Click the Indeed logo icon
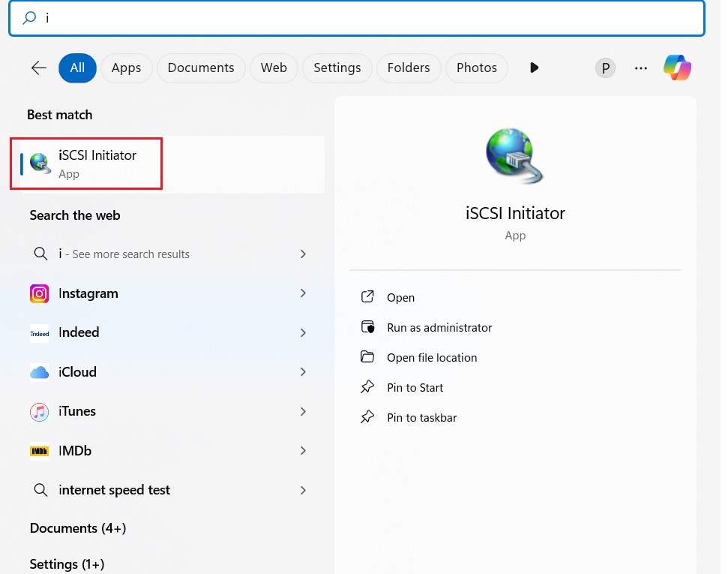The height and width of the screenshot is (574, 728). pyautogui.click(x=40, y=333)
